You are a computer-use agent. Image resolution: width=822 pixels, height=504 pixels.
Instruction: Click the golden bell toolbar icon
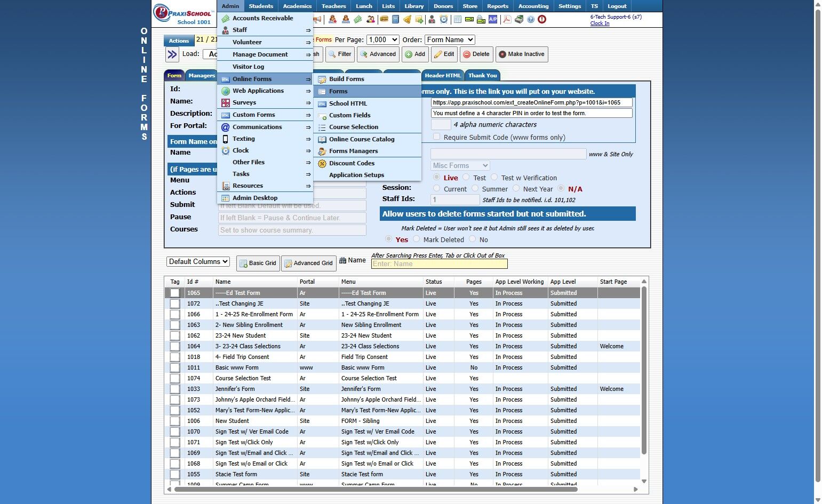407,20
